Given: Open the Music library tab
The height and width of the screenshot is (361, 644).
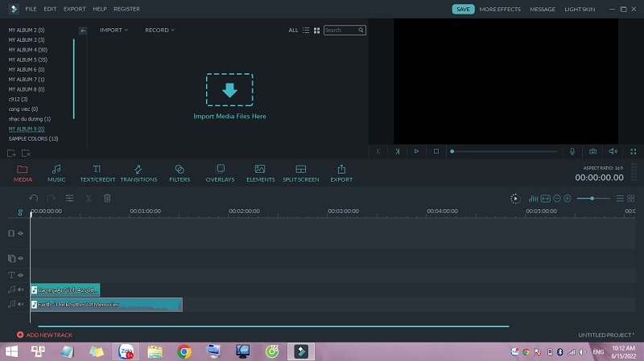Looking at the screenshot, I should coord(56,173).
